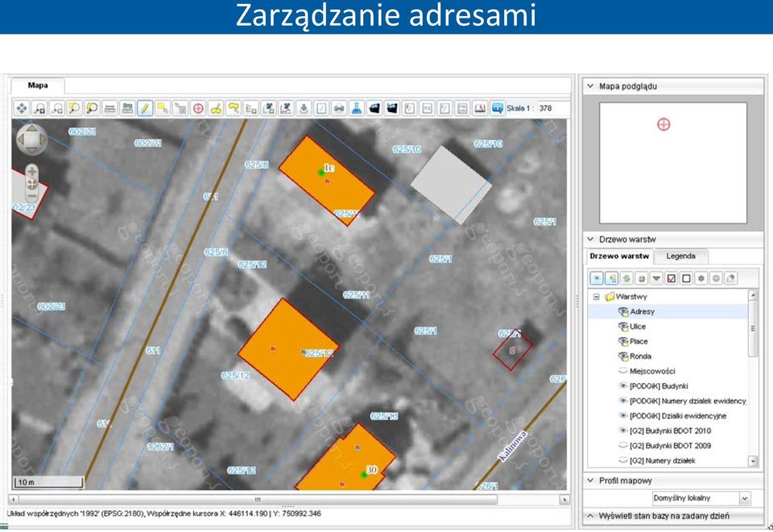
Task: Toggle visibility of Place layer
Action: pos(623,341)
